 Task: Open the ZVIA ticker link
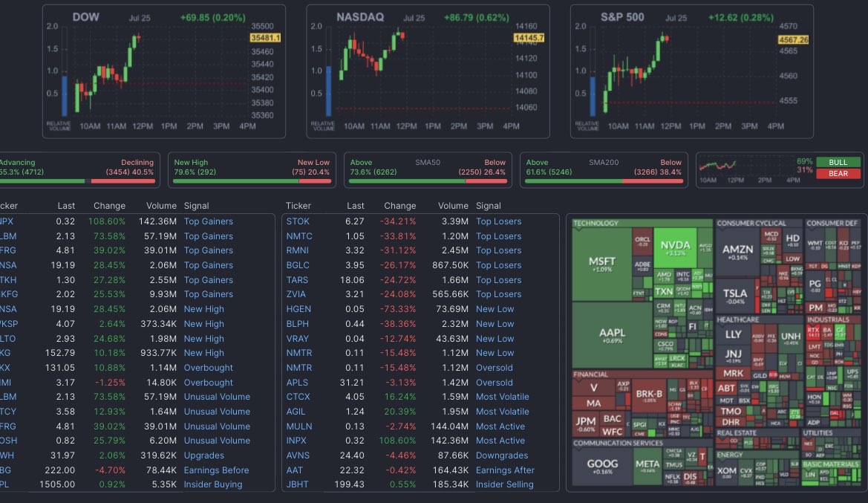click(x=296, y=294)
